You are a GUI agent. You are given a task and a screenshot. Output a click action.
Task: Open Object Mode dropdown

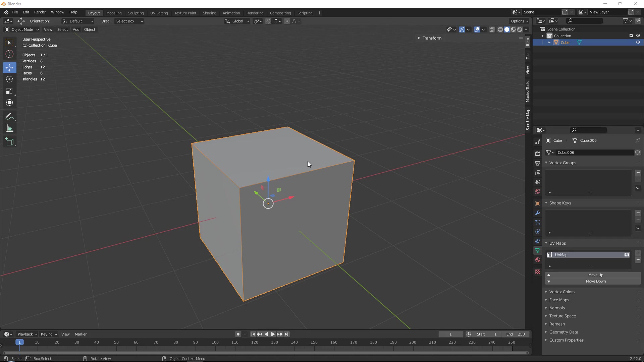(22, 29)
